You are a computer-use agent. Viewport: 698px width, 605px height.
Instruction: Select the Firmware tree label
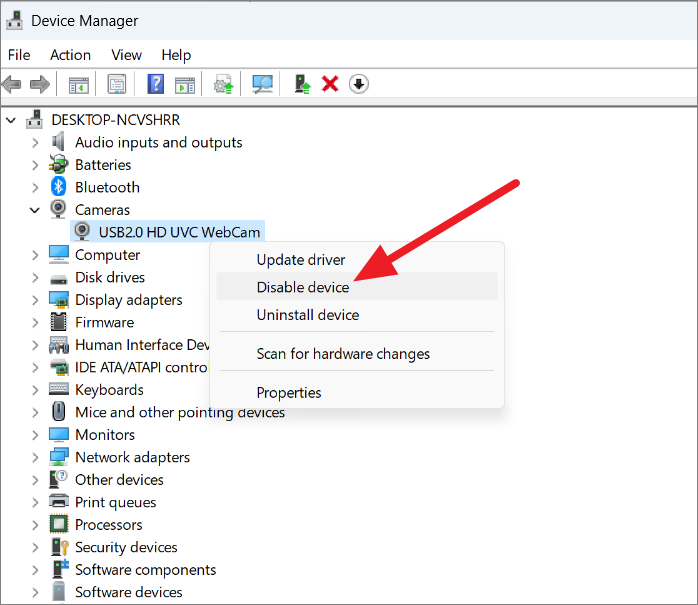point(105,322)
